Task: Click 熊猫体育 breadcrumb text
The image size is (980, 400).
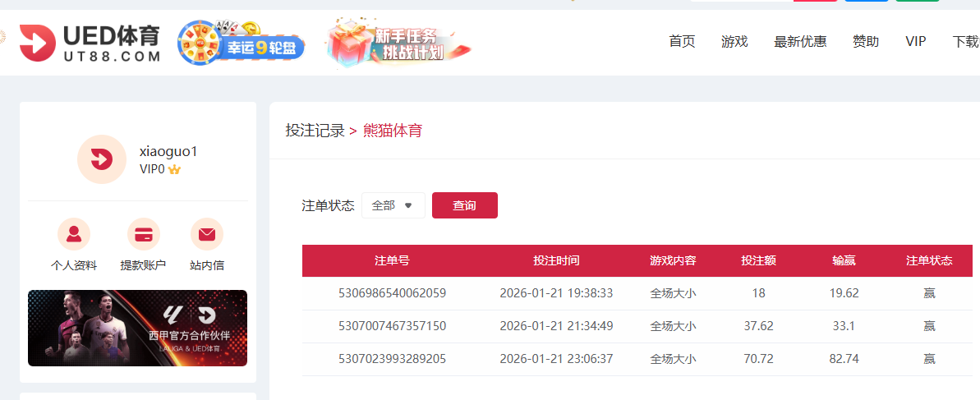Action: (x=393, y=131)
